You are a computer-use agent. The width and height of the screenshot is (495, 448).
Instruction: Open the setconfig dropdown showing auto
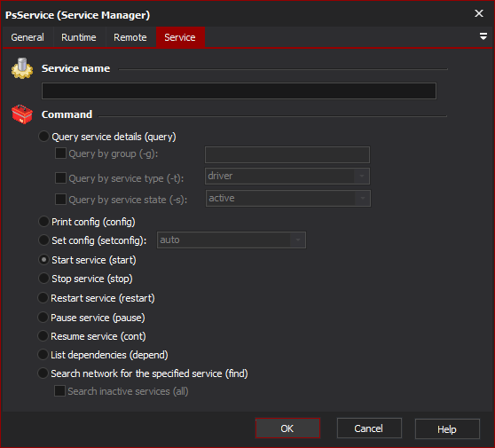pos(232,240)
